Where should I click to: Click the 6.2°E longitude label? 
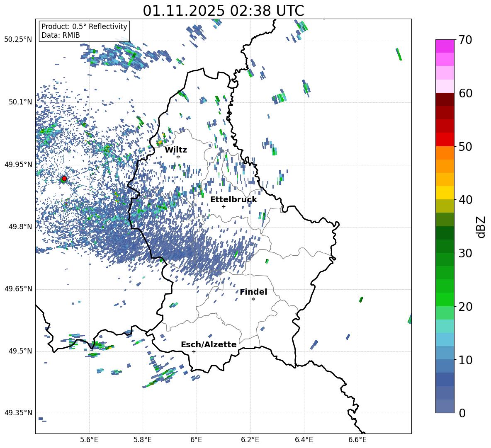250,440
